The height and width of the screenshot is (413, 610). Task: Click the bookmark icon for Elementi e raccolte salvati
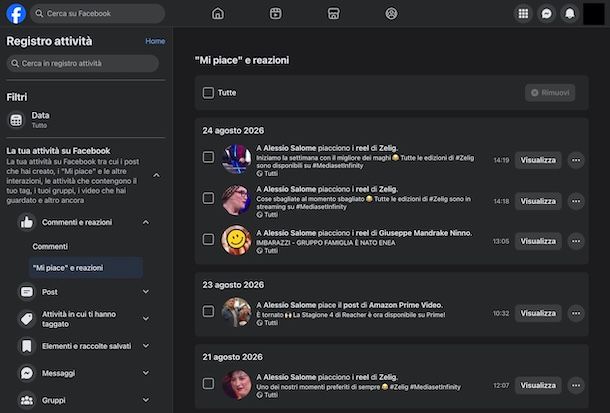click(x=26, y=346)
